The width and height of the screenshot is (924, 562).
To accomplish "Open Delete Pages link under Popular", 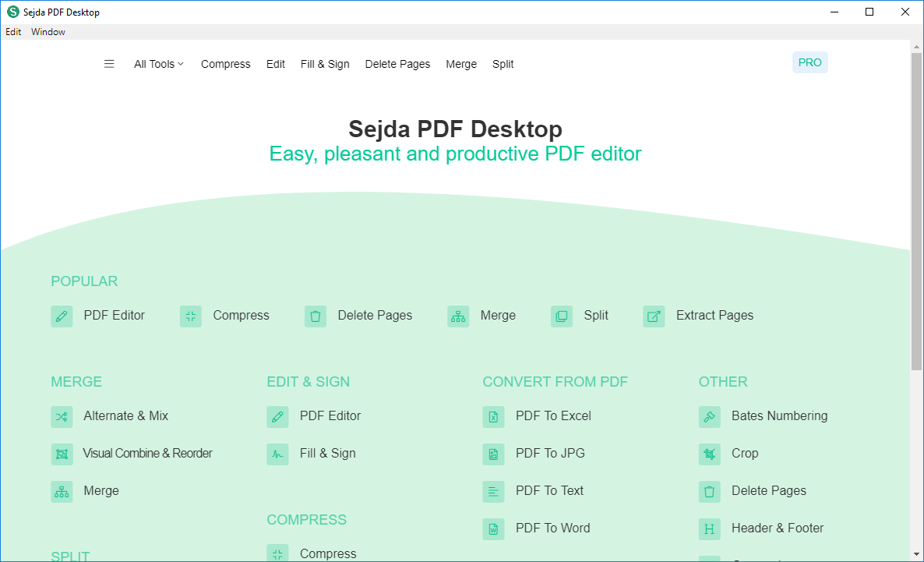I will click(x=375, y=316).
